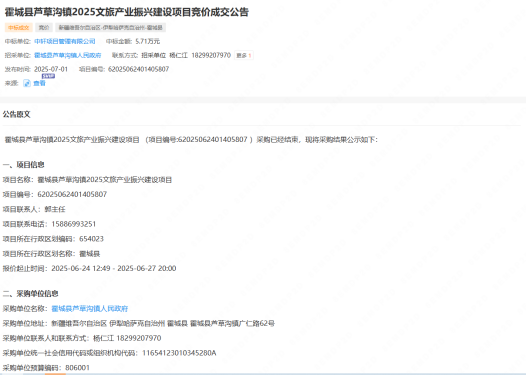
Task: Click header contact phone 18299207970
Action: [211, 55]
